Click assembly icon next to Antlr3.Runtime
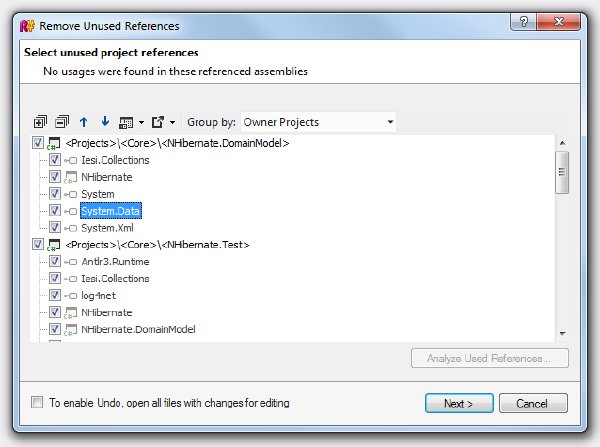The height and width of the screenshot is (447, 600). (70, 262)
